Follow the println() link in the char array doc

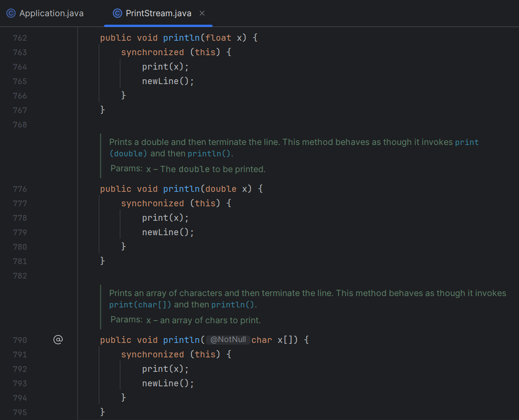[x=233, y=304]
